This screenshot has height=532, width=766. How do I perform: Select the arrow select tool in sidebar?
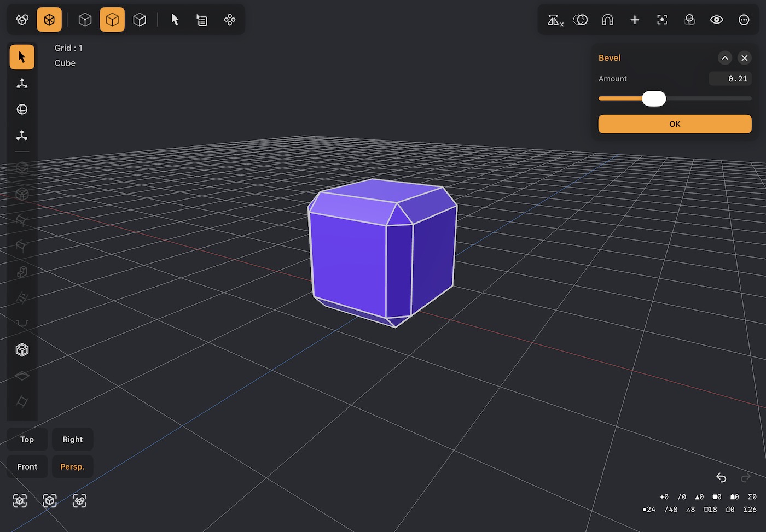click(x=22, y=57)
